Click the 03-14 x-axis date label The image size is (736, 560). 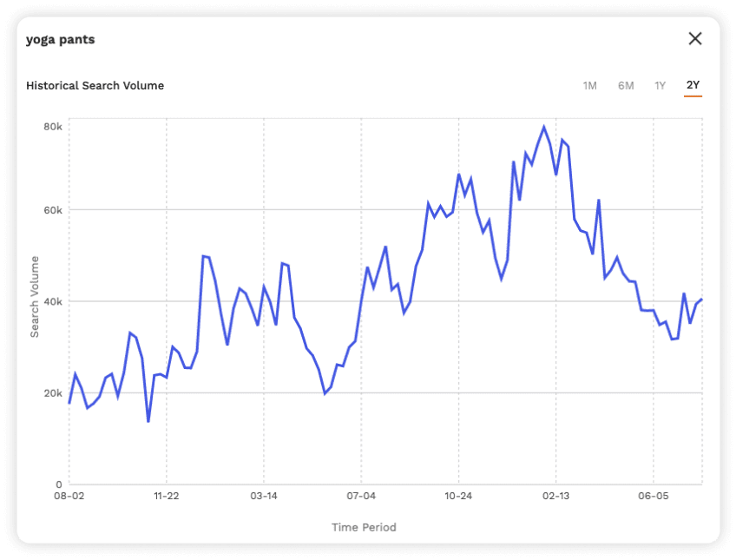click(x=264, y=497)
